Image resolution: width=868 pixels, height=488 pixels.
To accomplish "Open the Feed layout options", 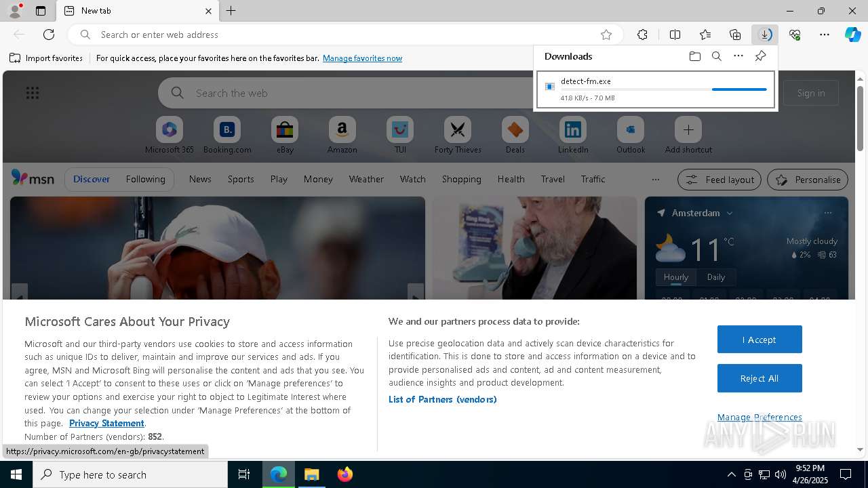I will pos(719,180).
